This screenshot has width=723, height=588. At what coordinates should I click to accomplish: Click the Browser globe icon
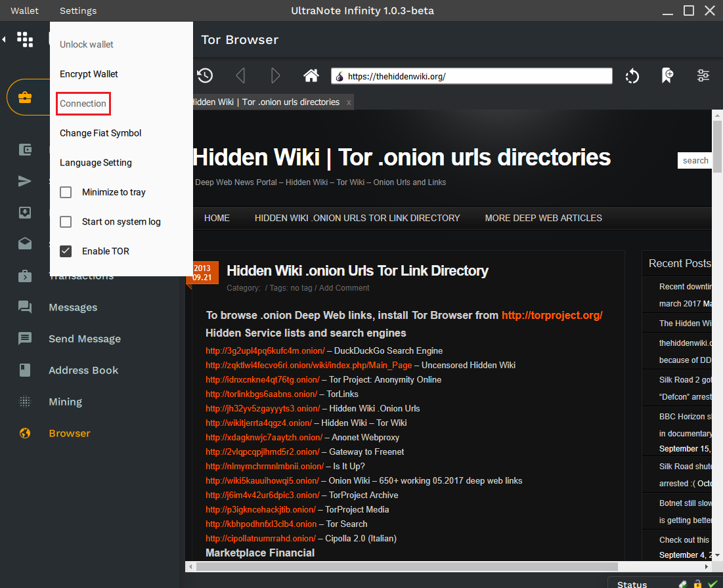click(x=25, y=433)
